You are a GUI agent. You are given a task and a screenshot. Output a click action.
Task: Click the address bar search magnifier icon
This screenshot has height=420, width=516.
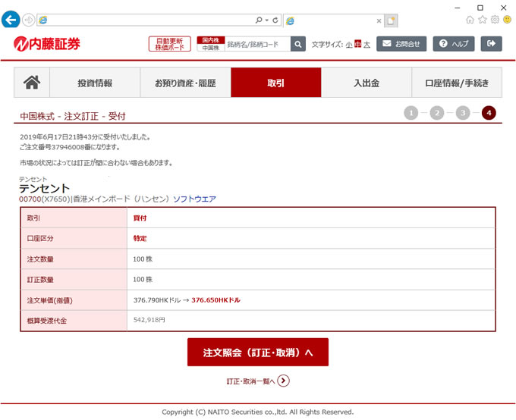[259, 20]
